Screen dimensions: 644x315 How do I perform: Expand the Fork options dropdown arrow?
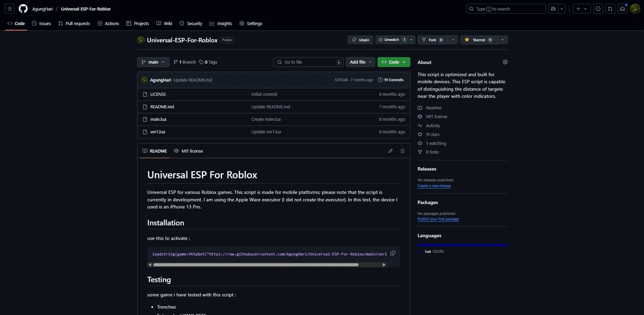coord(453,40)
